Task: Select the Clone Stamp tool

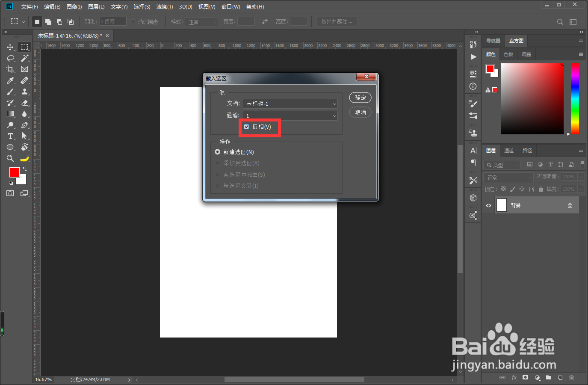Action: click(x=24, y=92)
